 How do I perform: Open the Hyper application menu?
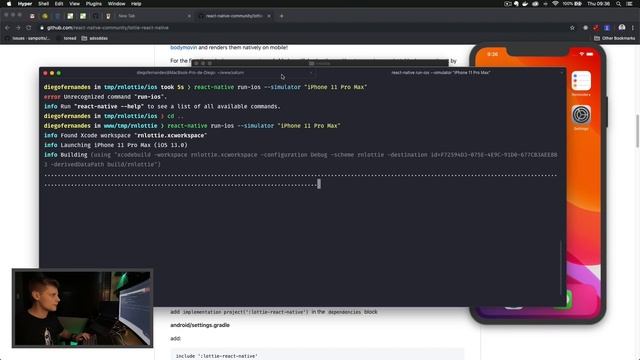coord(25,4)
